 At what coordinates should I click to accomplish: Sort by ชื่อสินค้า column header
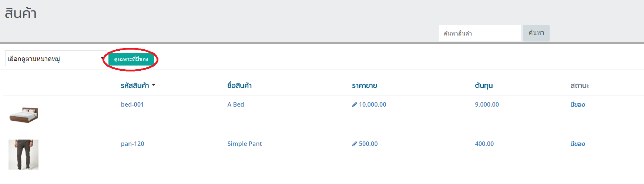pyautogui.click(x=239, y=86)
